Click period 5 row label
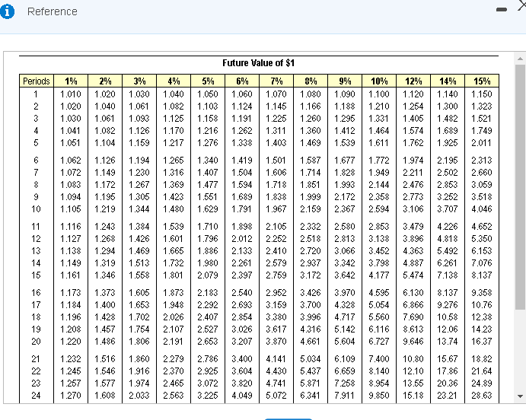This screenshot has width=526, height=420. pyautogui.click(x=36, y=143)
